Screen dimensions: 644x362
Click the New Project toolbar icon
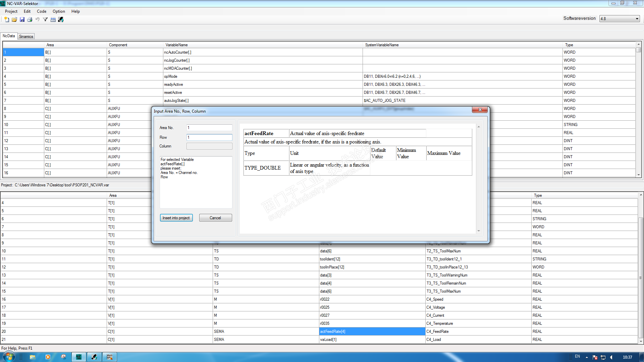[7, 19]
